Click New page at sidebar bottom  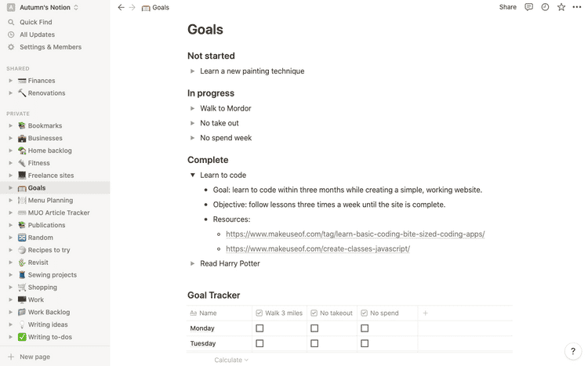[x=34, y=357]
